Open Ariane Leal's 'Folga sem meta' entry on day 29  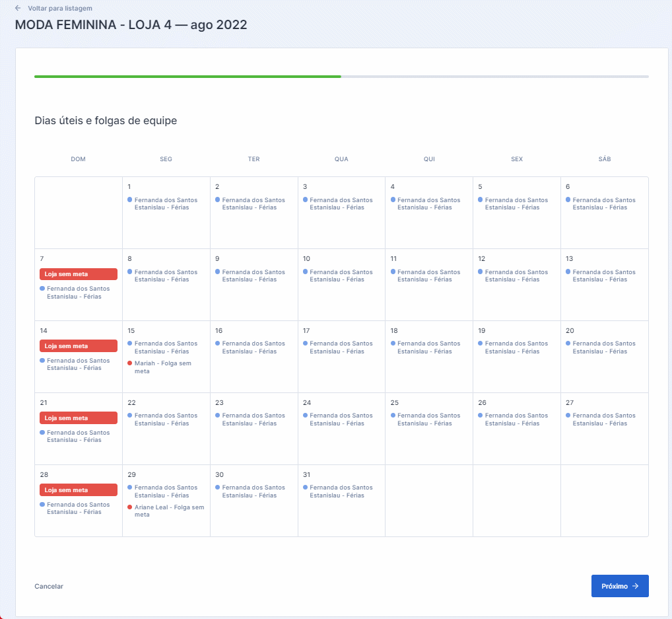coord(169,511)
